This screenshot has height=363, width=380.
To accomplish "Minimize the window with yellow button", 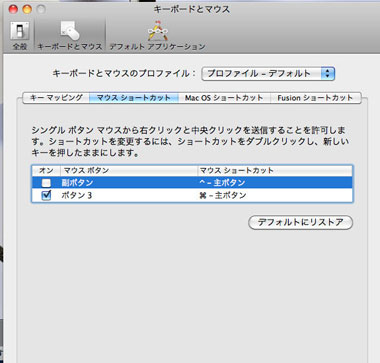I will click(x=27, y=9).
